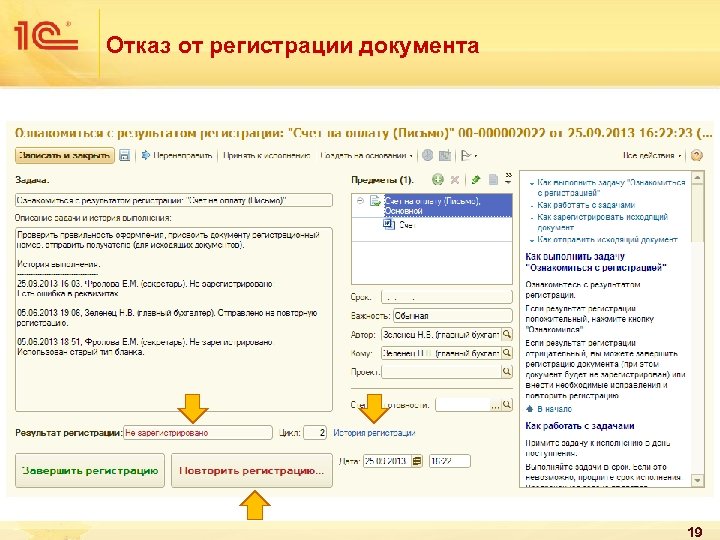Screen dimensions: 720x540
Task: Click the up-arrow icon beside В начало
Action: coord(529,408)
